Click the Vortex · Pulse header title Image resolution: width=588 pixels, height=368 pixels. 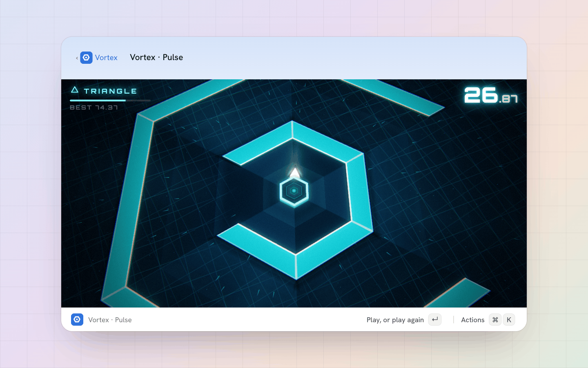click(x=156, y=57)
